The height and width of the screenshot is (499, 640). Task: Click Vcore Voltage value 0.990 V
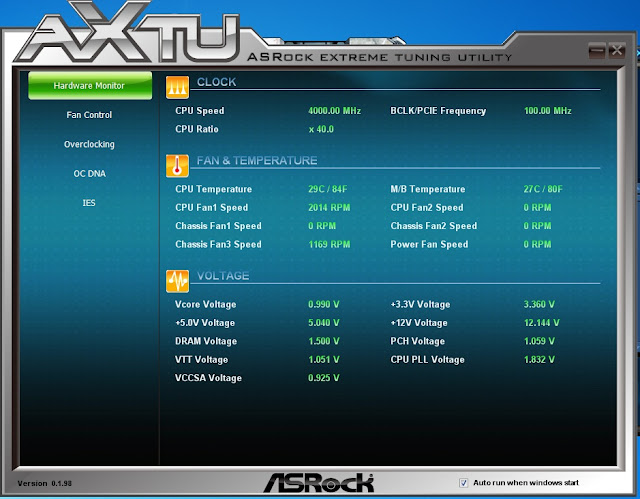click(324, 304)
